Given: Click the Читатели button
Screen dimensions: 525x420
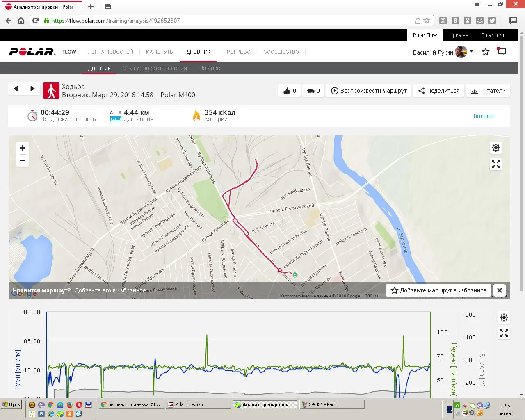Looking at the screenshot, I should pos(488,91).
